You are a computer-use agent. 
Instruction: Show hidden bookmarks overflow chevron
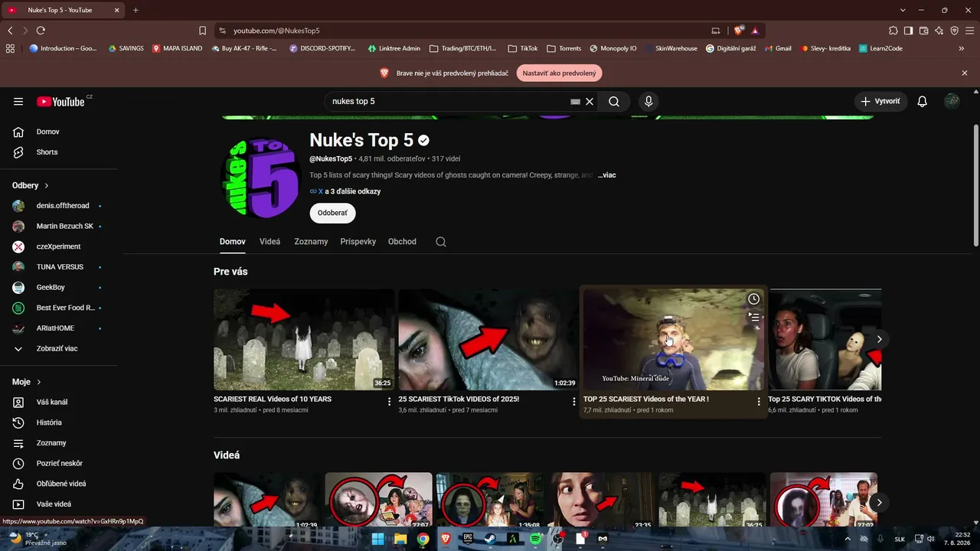pos(962,48)
